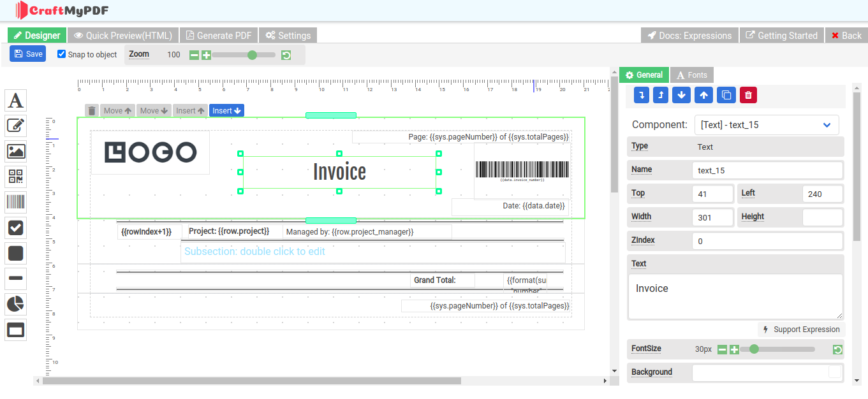Add a QR code component
This screenshot has width=868, height=399.
[x=15, y=177]
